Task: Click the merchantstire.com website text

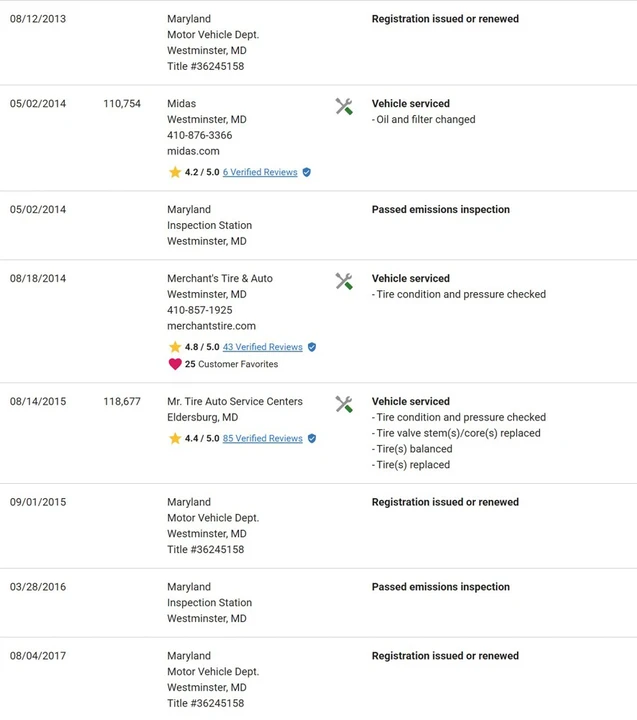Action: coord(211,326)
